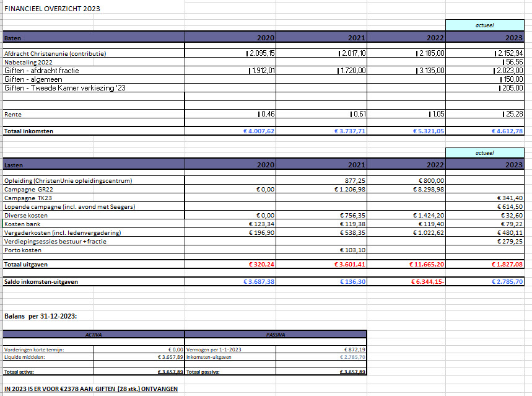This screenshot has height=396, width=532.
Task: Click the 'Liquide middelen:' label
Action: [24, 358]
